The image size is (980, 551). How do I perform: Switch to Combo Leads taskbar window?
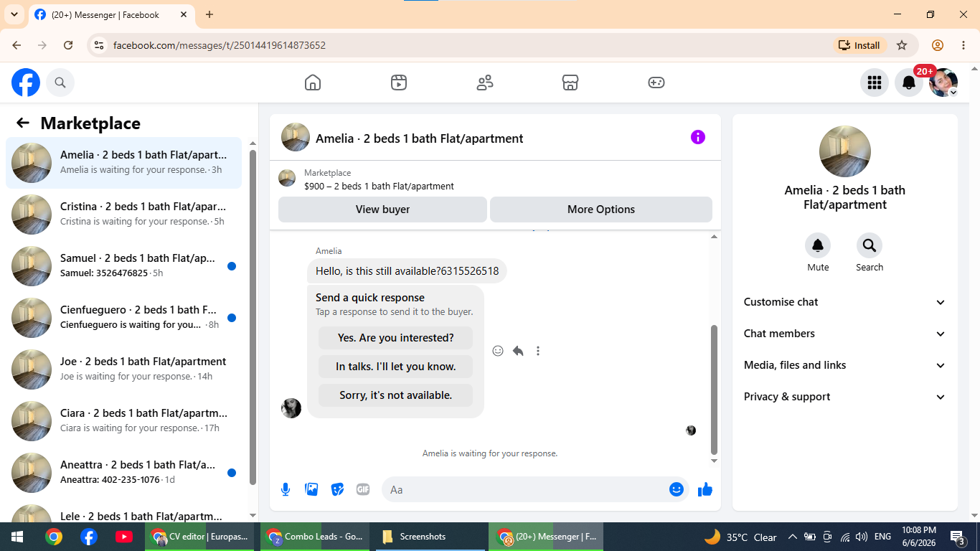[x=314, y=537]
